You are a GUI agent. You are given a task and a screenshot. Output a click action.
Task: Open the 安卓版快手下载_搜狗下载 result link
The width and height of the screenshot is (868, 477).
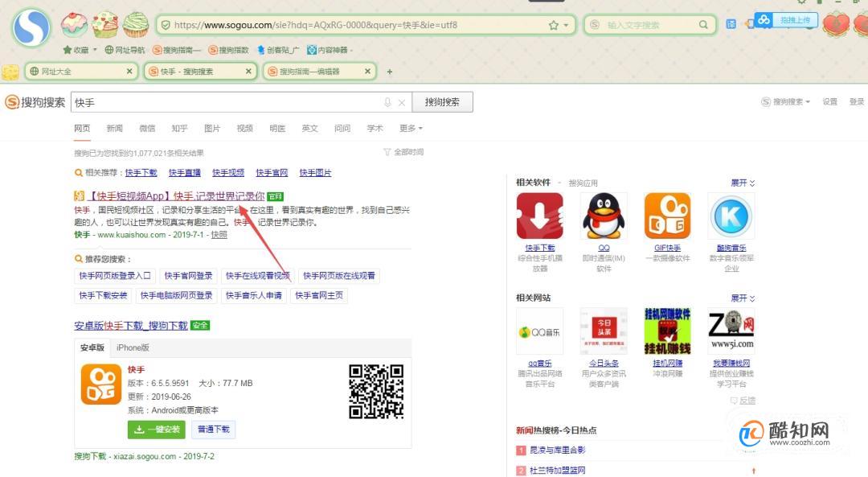click(131, 326)
